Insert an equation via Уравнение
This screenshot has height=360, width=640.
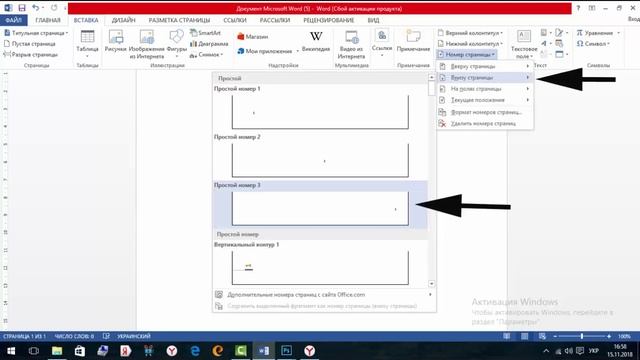click(x=598, y=33)
